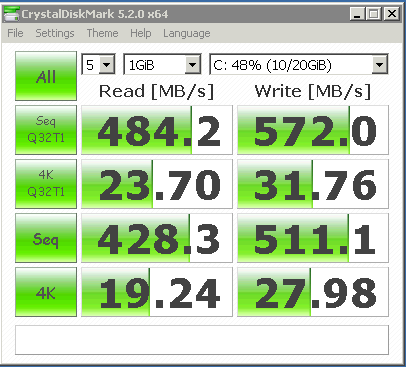Click the Seq Q32T1 read result 484.2
Image resolution: width=406 pixels, height=368 pixels.
(157, 130)
